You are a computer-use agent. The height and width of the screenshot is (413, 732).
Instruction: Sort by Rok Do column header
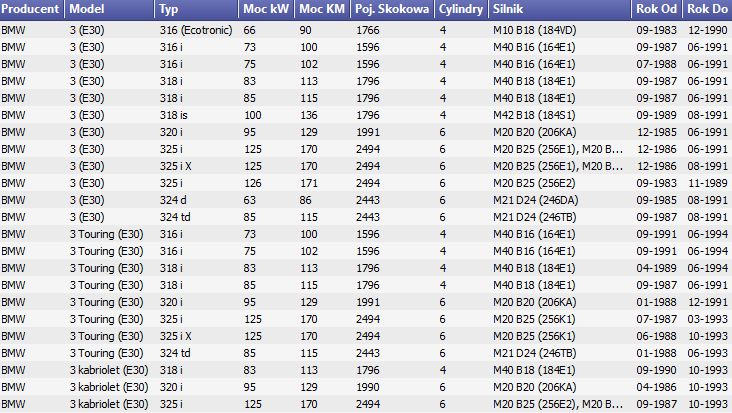(x=707, y=9)
